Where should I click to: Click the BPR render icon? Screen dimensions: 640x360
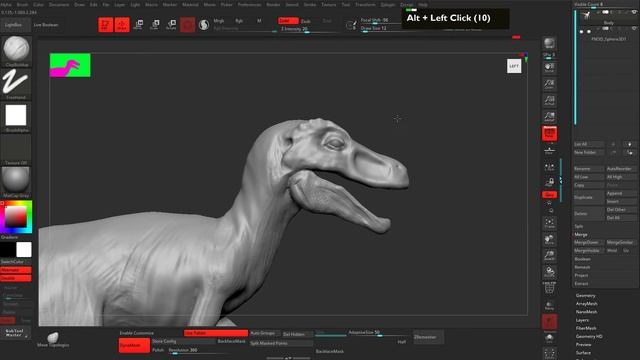click(549, 44)
